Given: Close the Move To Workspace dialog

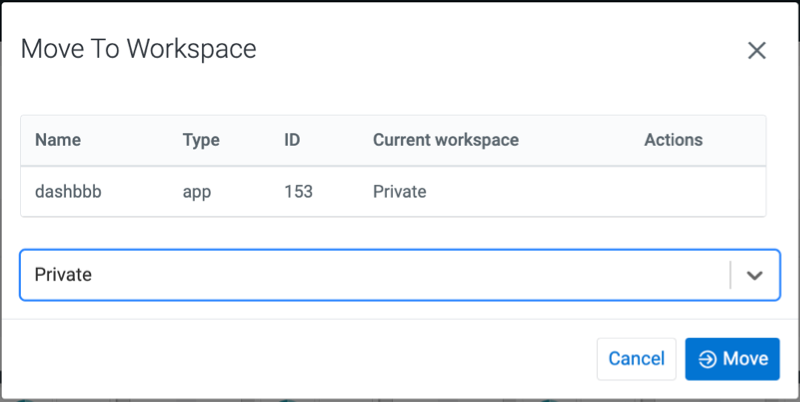Looking at the screenshot, I should (756, 51).
